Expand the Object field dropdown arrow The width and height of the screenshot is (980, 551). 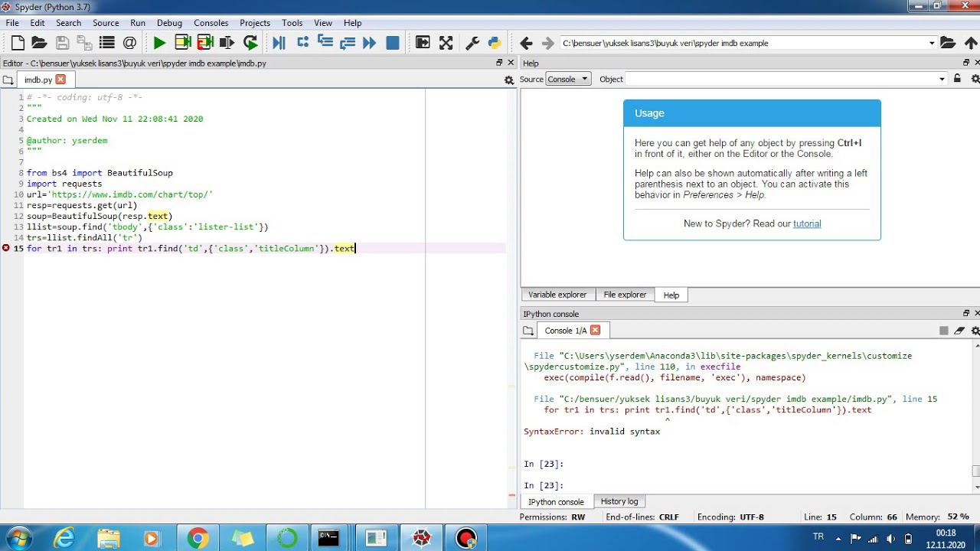point(942,79)
